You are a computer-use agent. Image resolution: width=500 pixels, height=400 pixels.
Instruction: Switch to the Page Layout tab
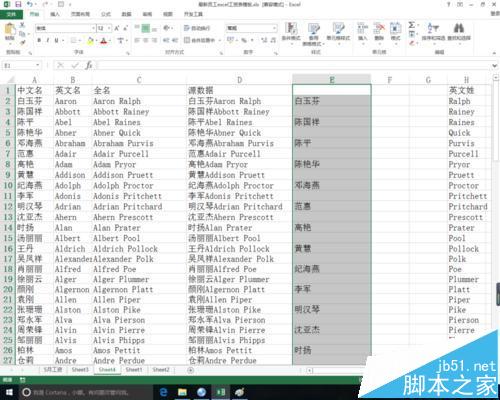[80, 14]
